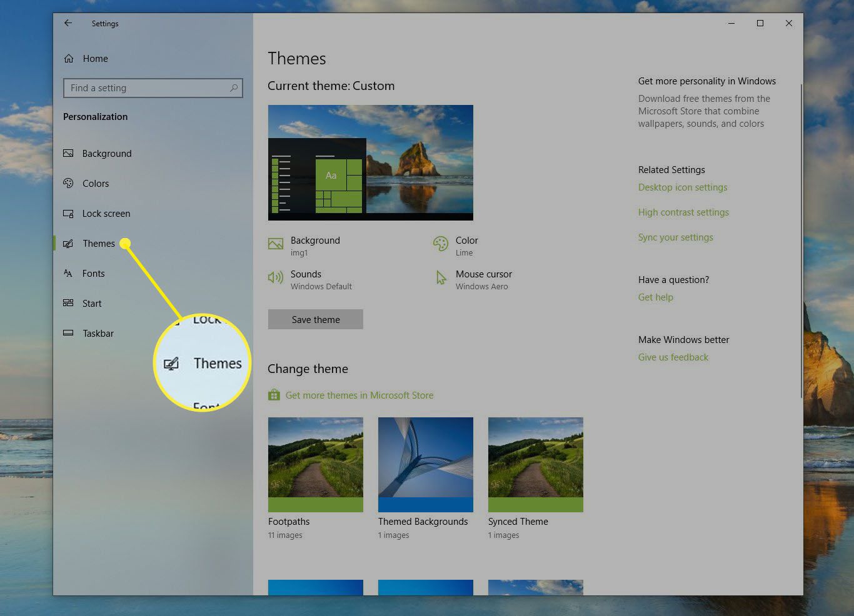Click the Background img1 picture icon

pyautogui.click(x=276, y=244)
